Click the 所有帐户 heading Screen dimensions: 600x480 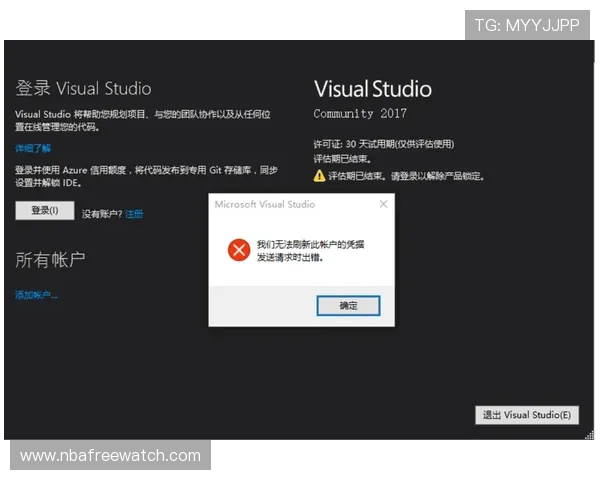coord(50,260)
